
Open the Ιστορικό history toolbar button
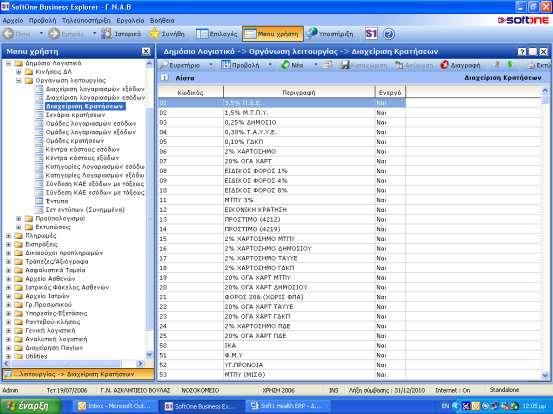click(x=121, y=34)
